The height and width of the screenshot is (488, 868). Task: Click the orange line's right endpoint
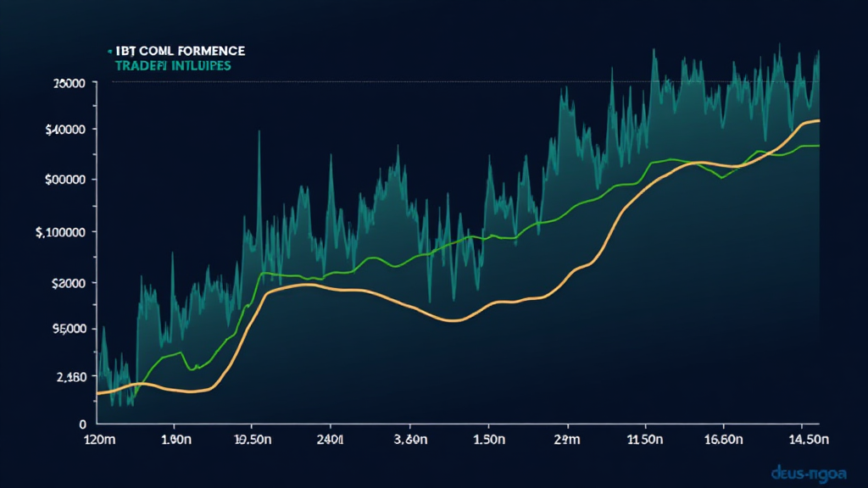coord(818,121)
